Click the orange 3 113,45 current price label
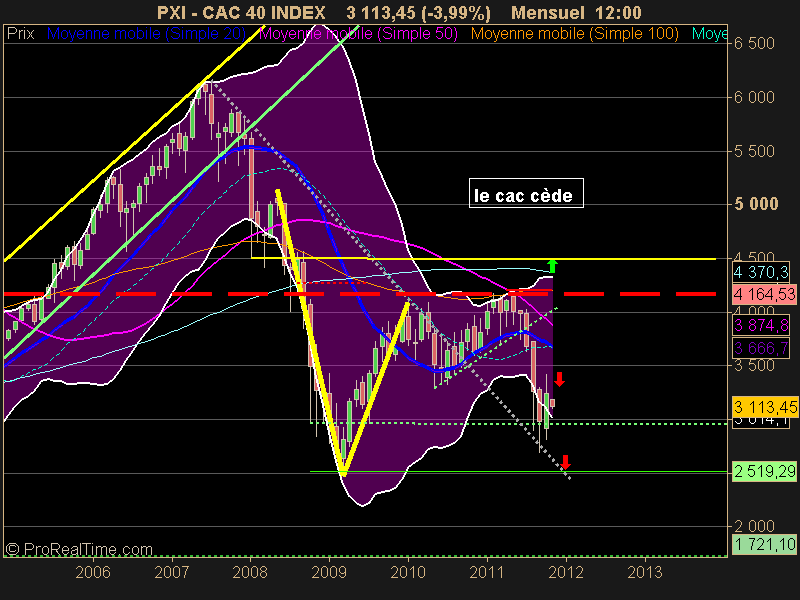The height and width of the screenshot is (600, 800). 765,407
